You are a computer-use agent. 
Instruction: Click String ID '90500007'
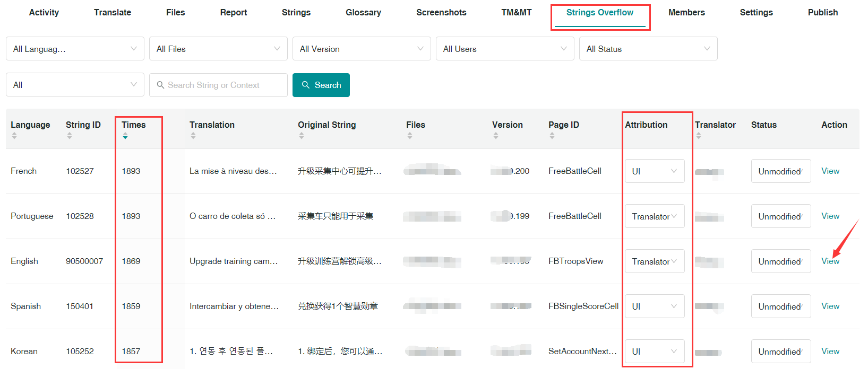point(84,261)
